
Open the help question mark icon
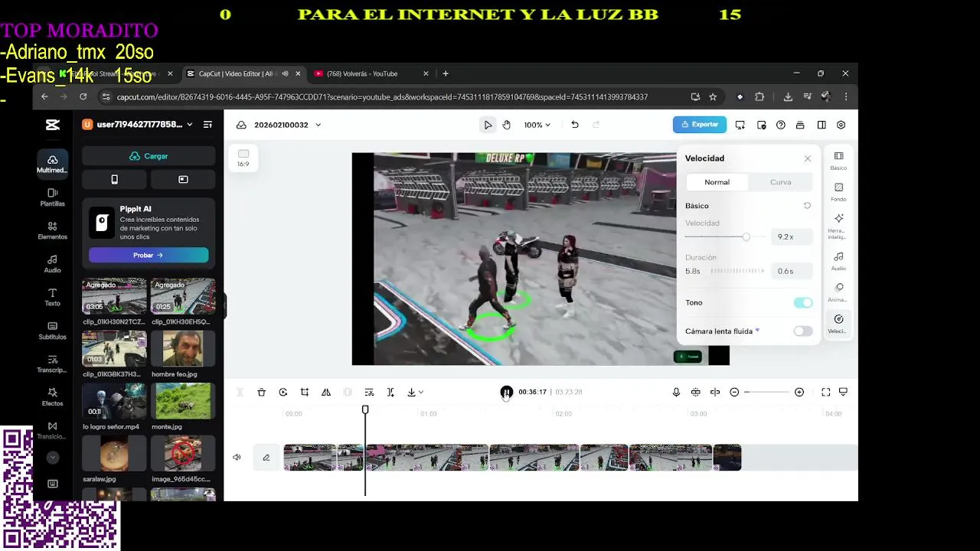(781, 125)
